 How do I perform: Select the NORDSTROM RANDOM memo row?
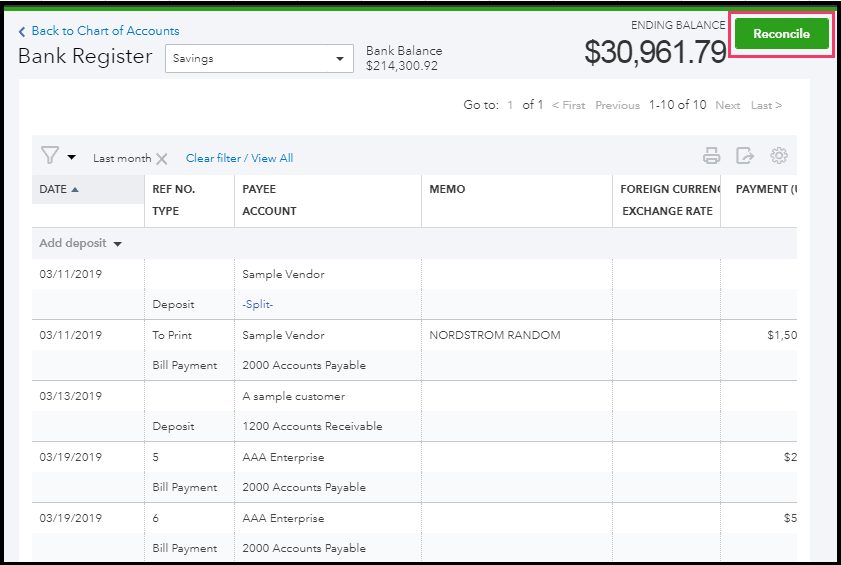(494, 335)
